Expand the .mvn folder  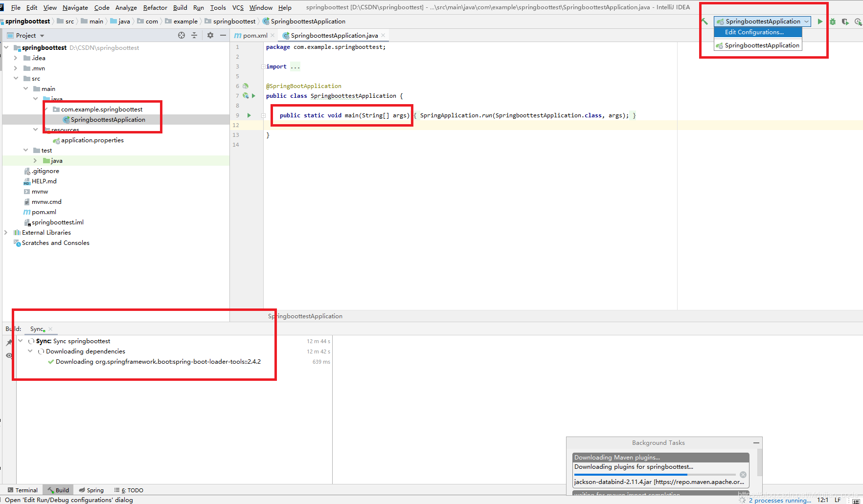point(16,68)
